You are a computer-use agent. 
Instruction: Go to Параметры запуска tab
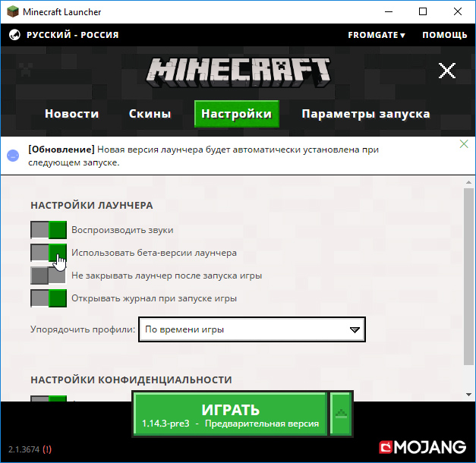point(365,114)
